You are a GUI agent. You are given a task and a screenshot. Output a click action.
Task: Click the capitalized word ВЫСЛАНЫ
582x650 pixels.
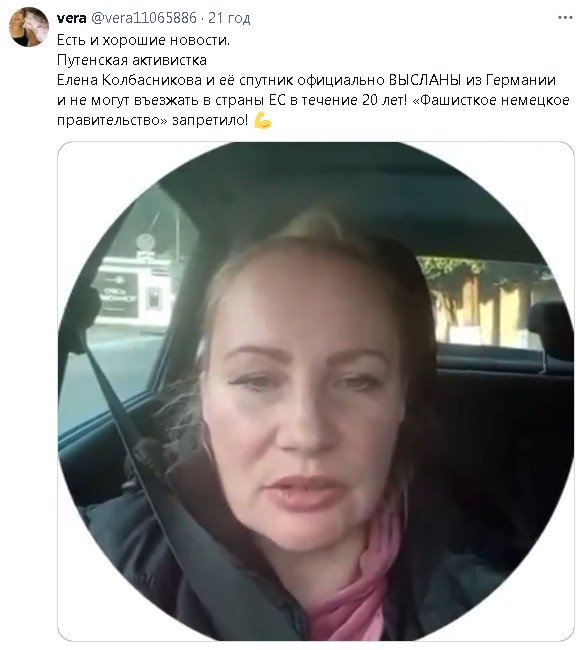[x=425, y=80]
